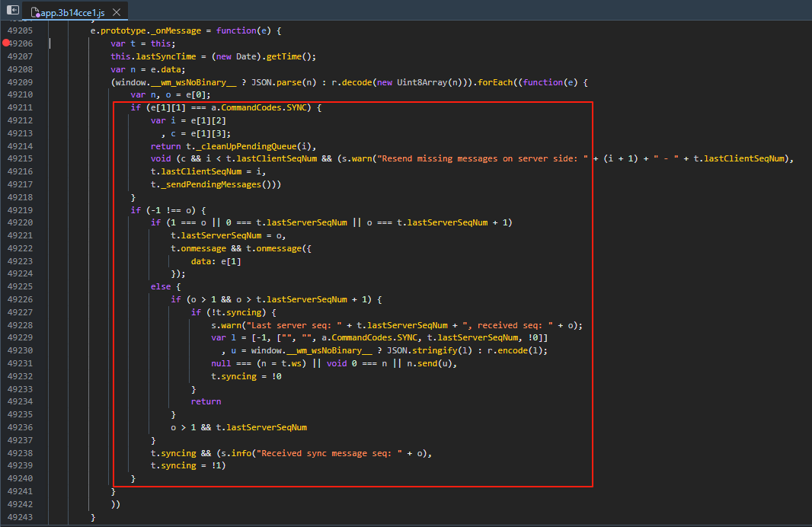Click the return keyword on line 49234
Viewport: 812px width, 527px height.
[206, 401]
